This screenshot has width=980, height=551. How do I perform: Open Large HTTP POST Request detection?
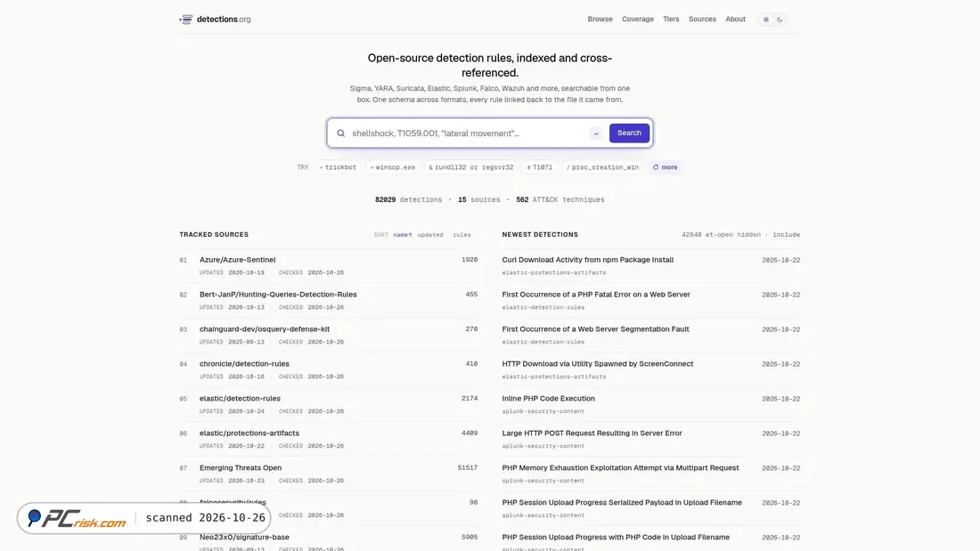pyautogui.click(x=592, y=433)
